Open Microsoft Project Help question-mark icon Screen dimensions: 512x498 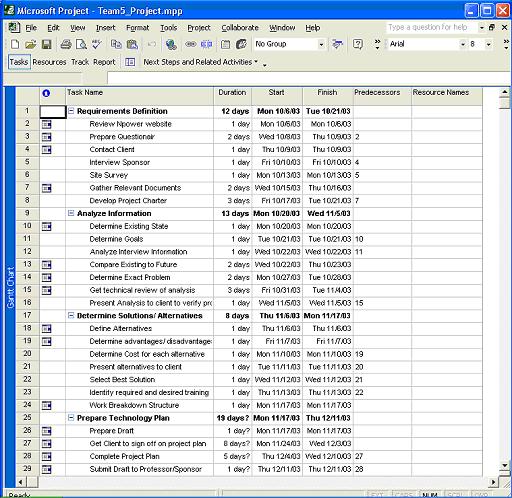(x=358, y=44)
